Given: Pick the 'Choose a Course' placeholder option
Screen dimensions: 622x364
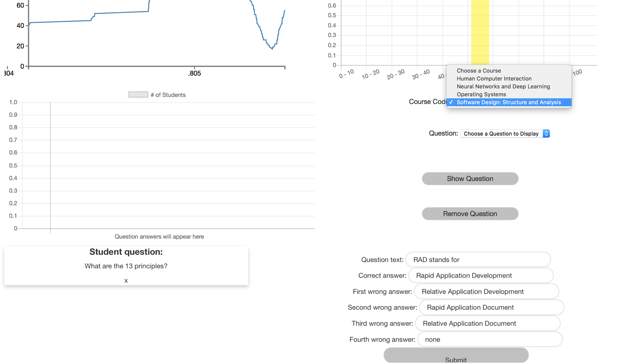Looking at the screenshot, I should coord(479,71).
